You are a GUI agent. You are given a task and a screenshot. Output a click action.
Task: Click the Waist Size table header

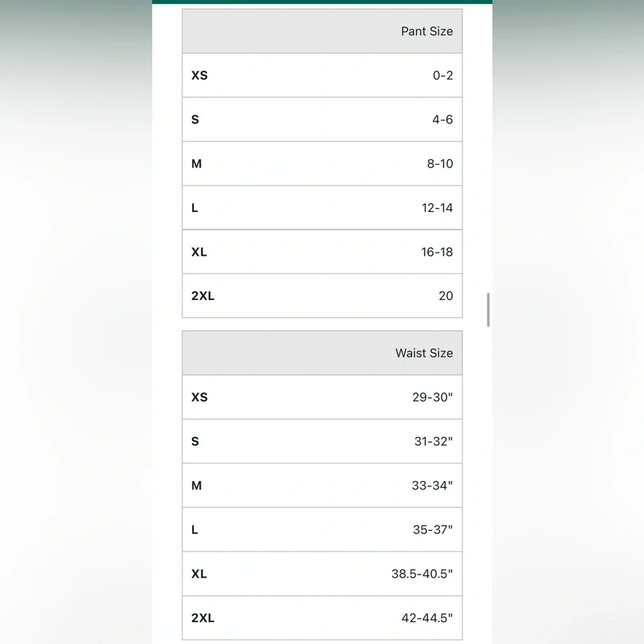(424, 353)
